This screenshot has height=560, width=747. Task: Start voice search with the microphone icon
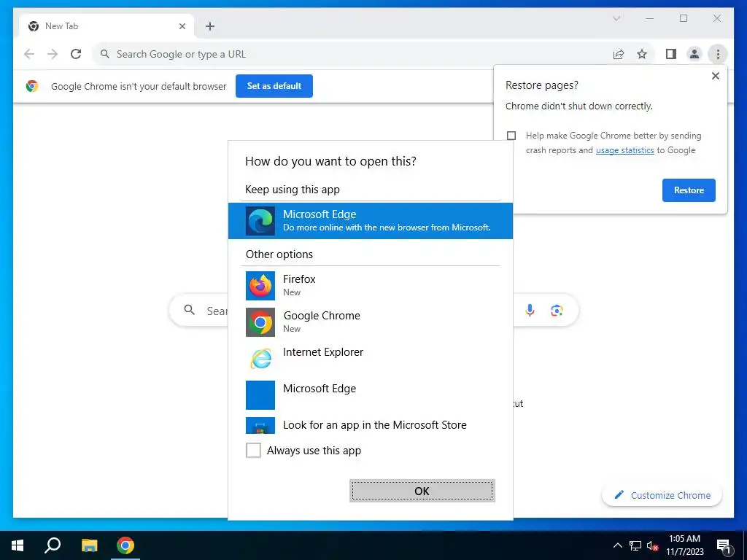click(x=530, y=311)
